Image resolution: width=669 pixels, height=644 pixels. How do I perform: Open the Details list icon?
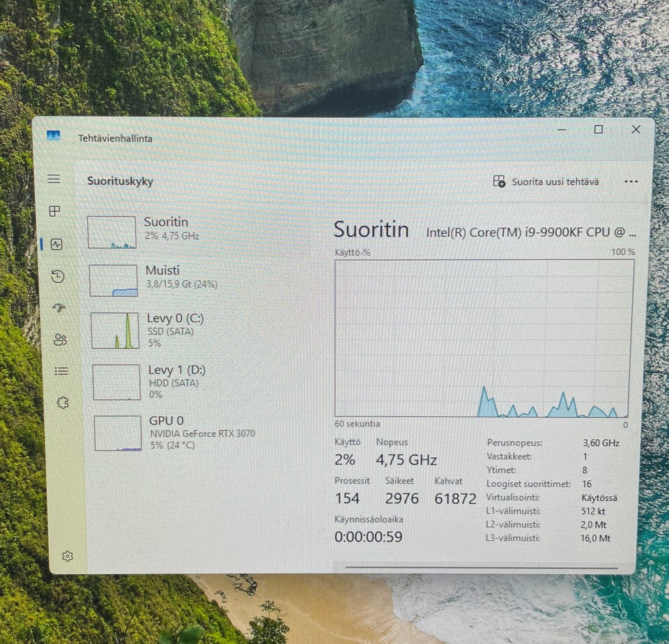point(61,371)
